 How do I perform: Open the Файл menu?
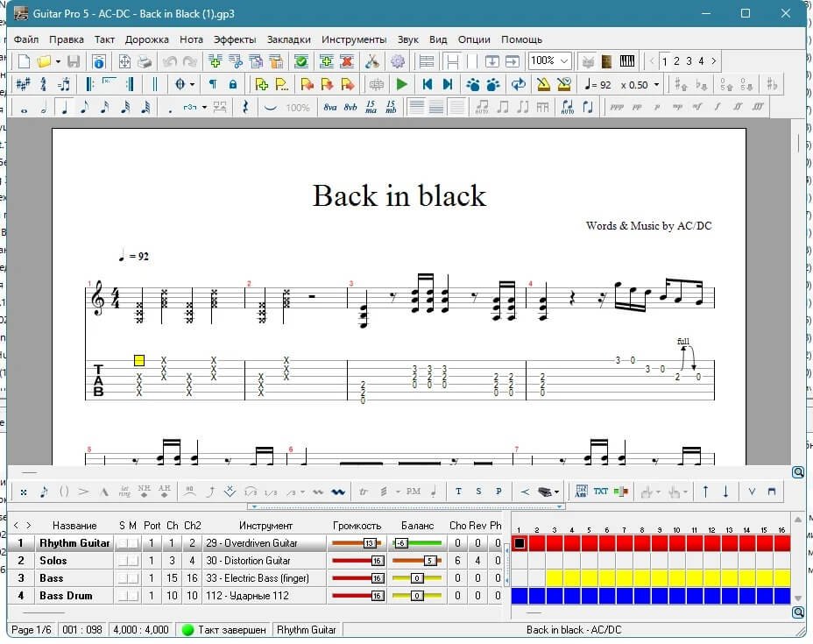(26, 39)
